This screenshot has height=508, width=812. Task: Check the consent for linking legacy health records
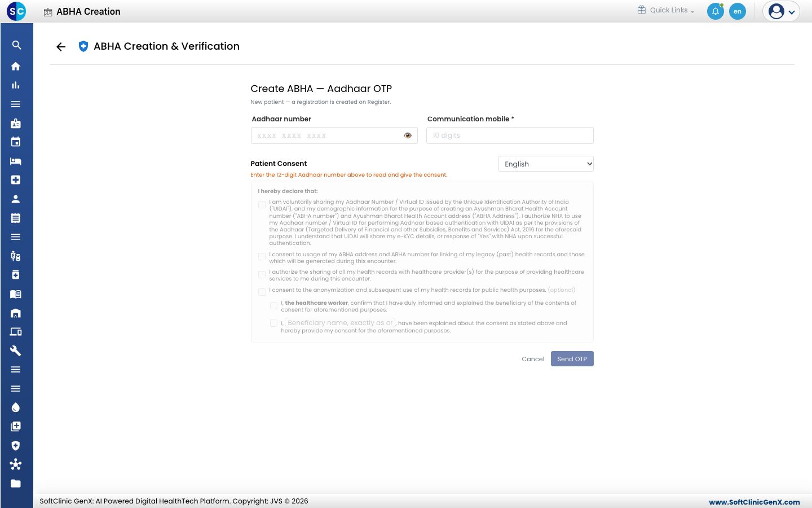pyautogui.click(x=262, y=257)
